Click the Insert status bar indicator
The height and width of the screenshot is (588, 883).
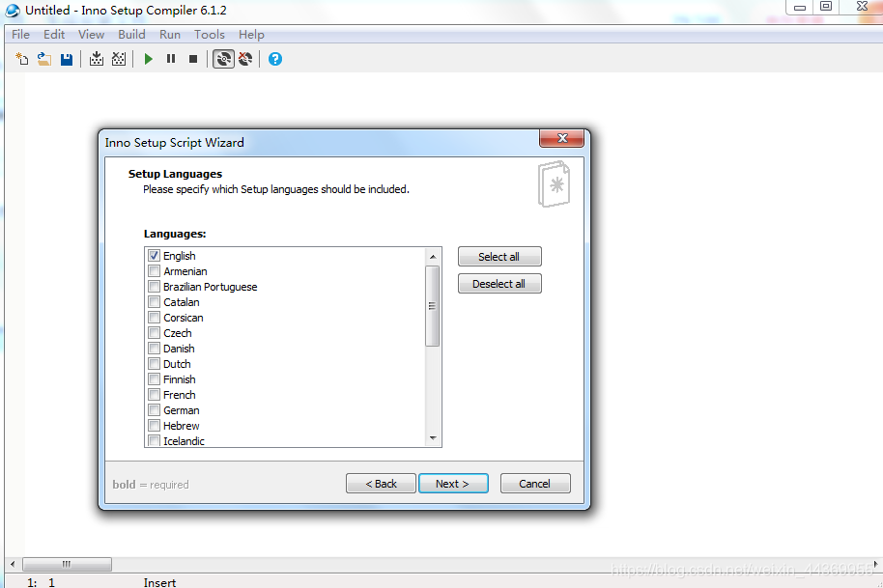coord(159,582)
